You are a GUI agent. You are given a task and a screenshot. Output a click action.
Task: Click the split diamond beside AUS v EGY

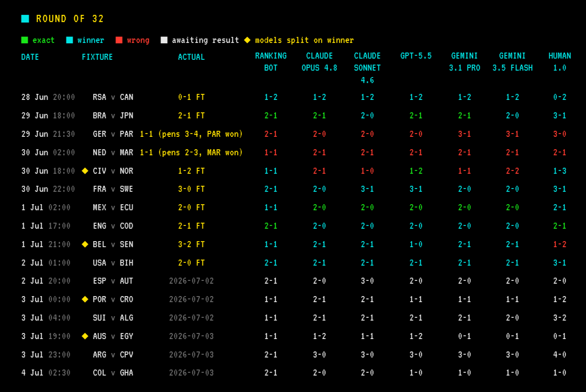[x=85, y=336]
